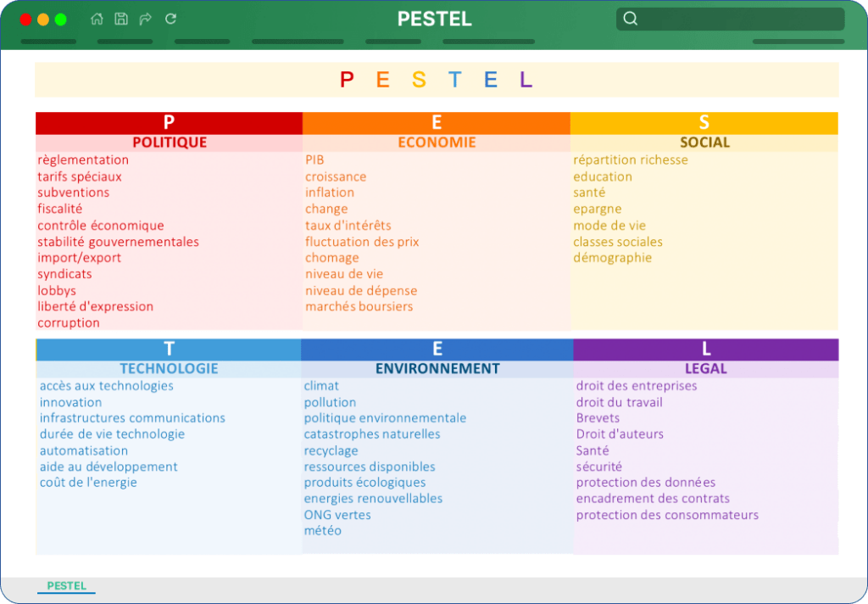Select the yellow S header cell

coord(704,122)
